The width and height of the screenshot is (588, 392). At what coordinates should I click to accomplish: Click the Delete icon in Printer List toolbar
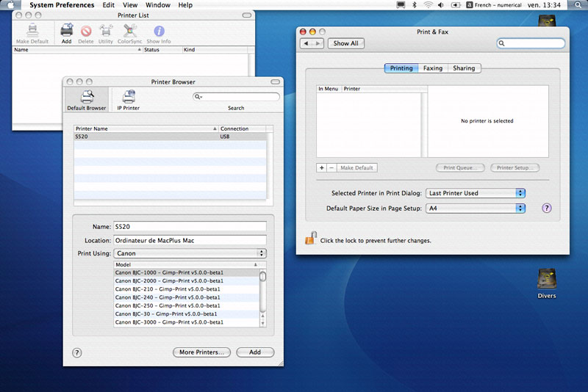pyautogui.click(x=86, y=34)
